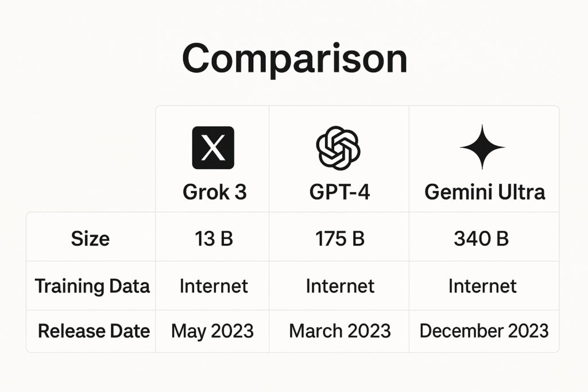The width and height of the screenshot is (588, 392).
Task: Click the May 2023 release date
Action: (212, 331)
